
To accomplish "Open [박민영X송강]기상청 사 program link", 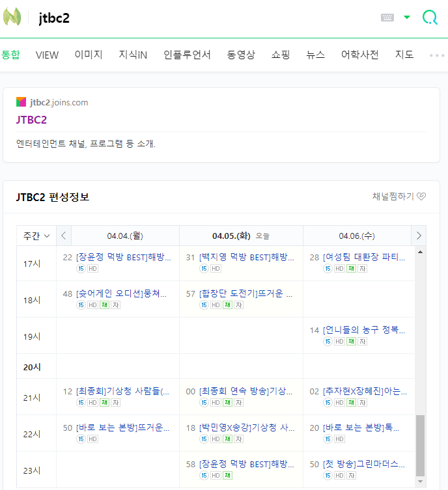I will coord(247,428).
